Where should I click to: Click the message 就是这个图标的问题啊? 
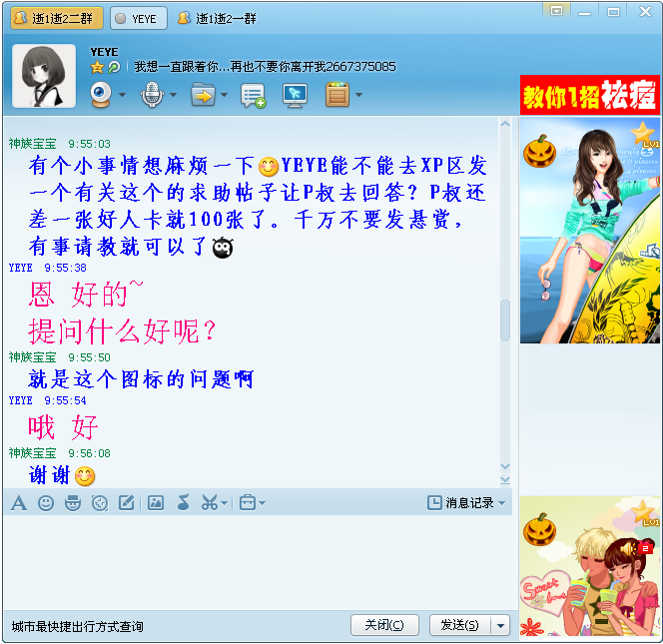(141, 378)
